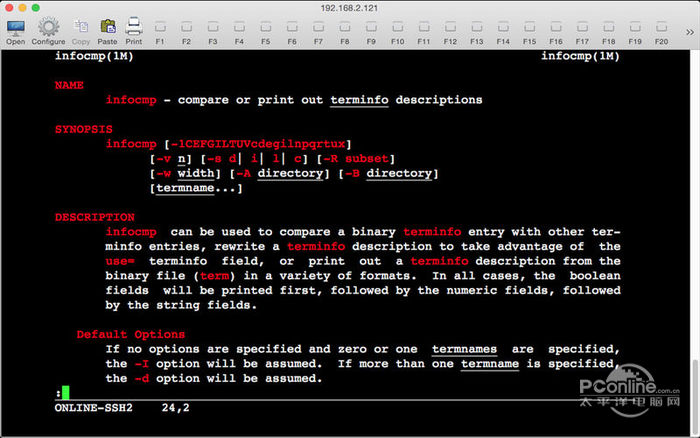Click the F4 function key button
The width and height of the screenshot is (700, 438).
[x=239, y=33]
